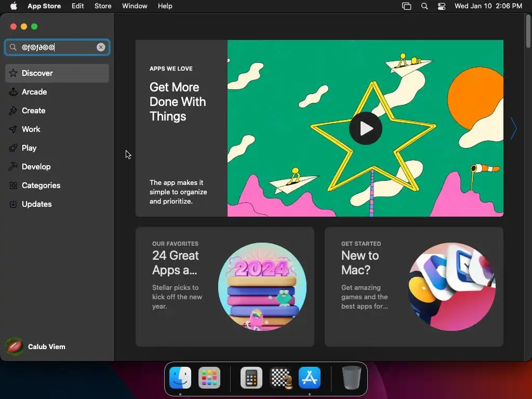The image size is (532, 399).
Task: Click the 'OUR FAVORITES' label
Action: click(x=175, y=244)
